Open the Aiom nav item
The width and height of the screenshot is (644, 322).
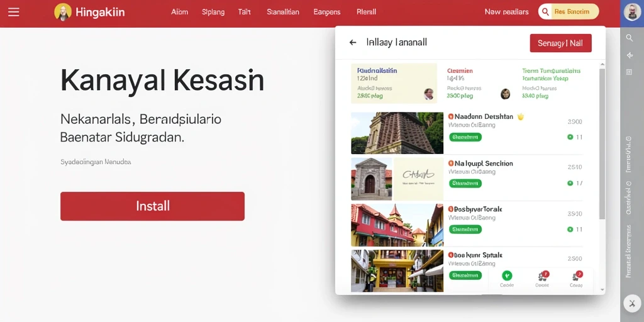click(x=179, y=12)
